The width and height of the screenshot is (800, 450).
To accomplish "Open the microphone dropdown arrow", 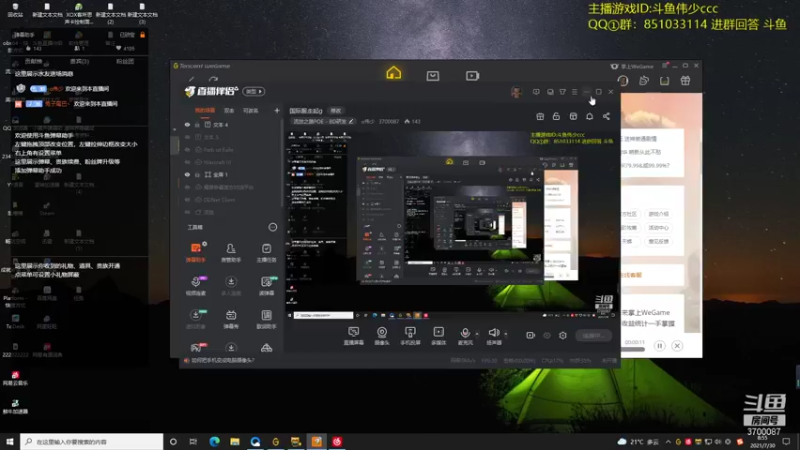I will pos(477,334).
